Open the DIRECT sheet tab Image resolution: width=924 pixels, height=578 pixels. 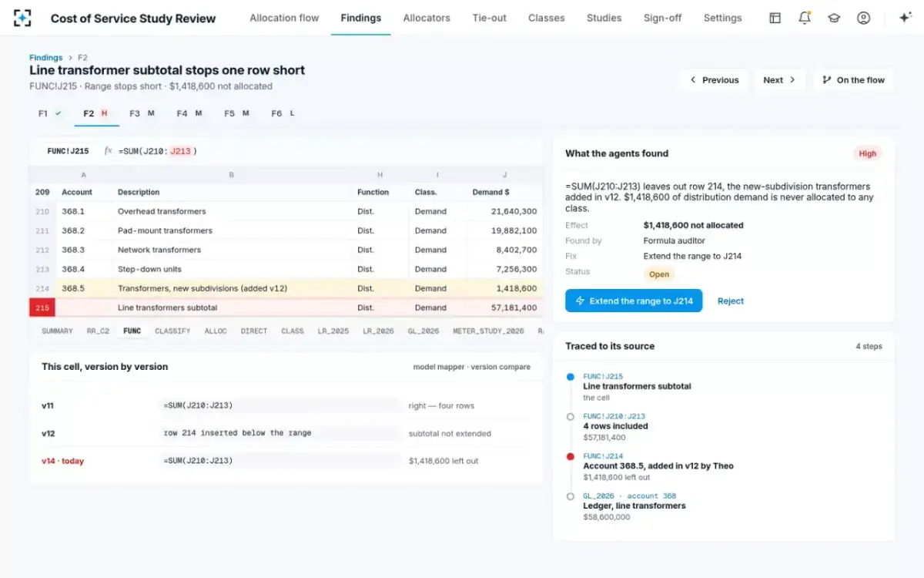[253, 331]
